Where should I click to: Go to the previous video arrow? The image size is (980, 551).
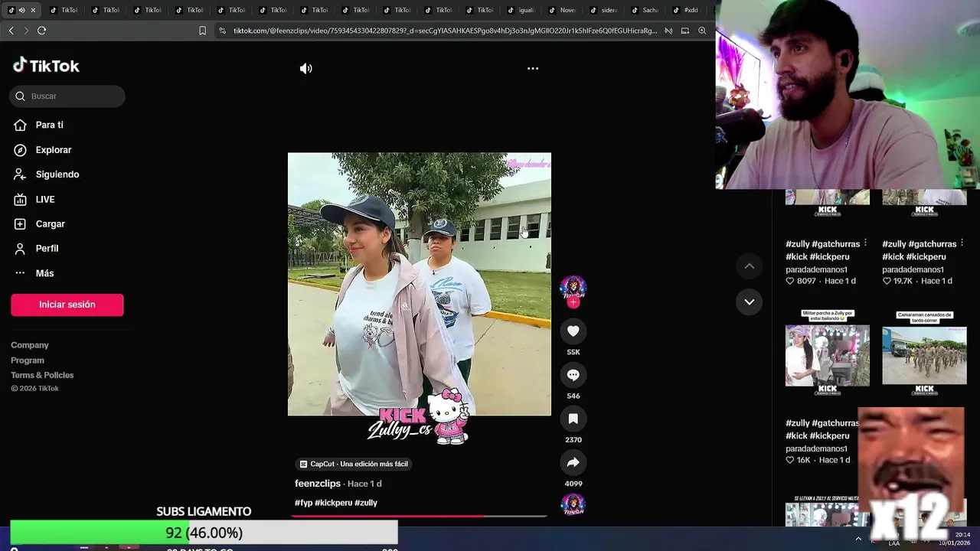coord(750,266)
